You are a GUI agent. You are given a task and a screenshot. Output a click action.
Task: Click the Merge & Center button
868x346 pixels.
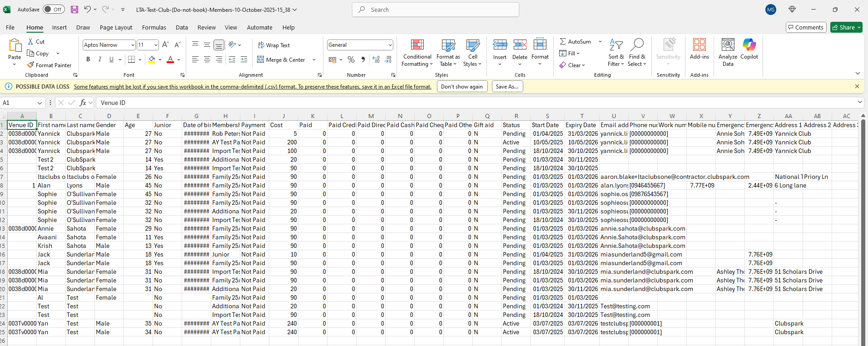pos(281,60)
